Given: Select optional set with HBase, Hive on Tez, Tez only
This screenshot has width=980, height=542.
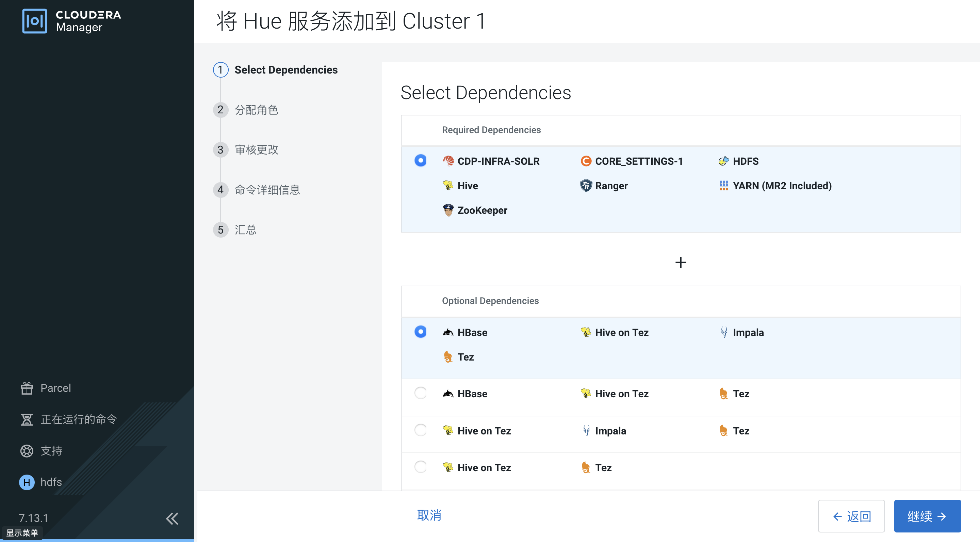Looking at the screenshot, I should click(x=420, y=393).
